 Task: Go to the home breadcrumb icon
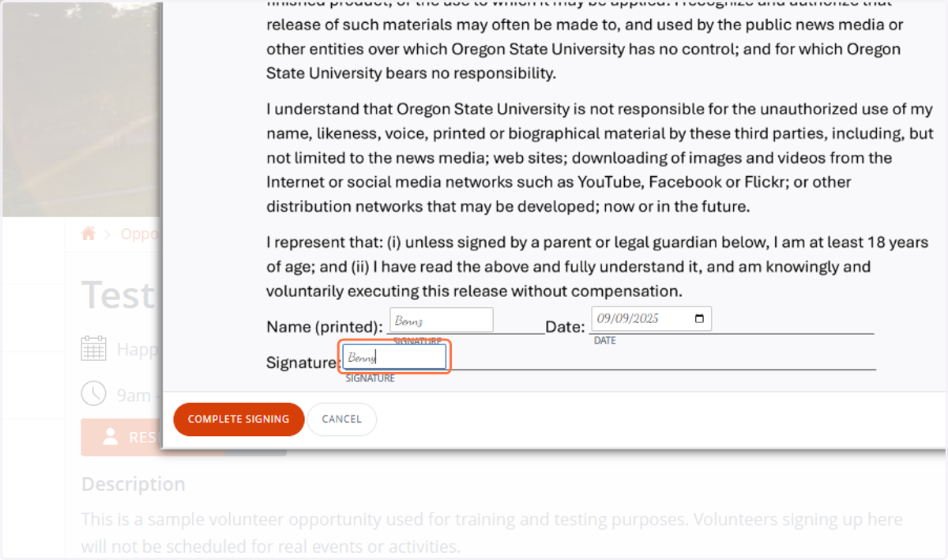(88, 234)
